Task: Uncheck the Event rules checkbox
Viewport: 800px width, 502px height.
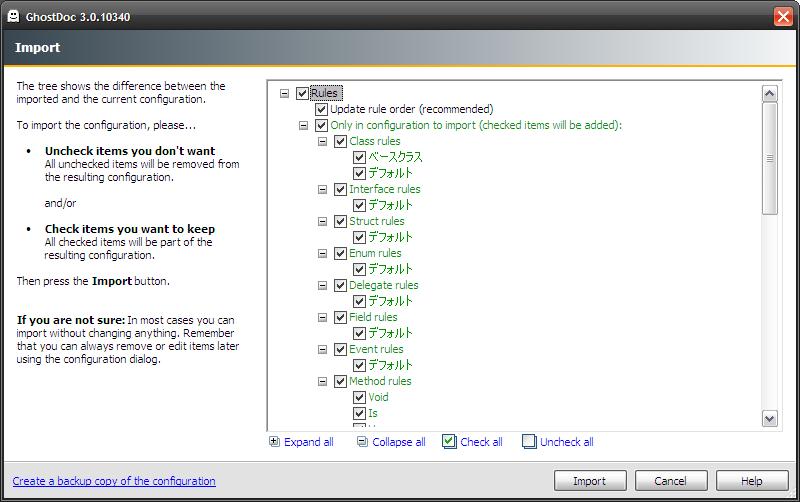Action: (340, 349)
